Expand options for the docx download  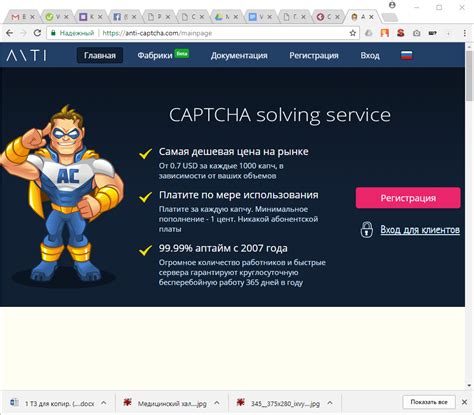pyautogui.click(x=104, y=403)
